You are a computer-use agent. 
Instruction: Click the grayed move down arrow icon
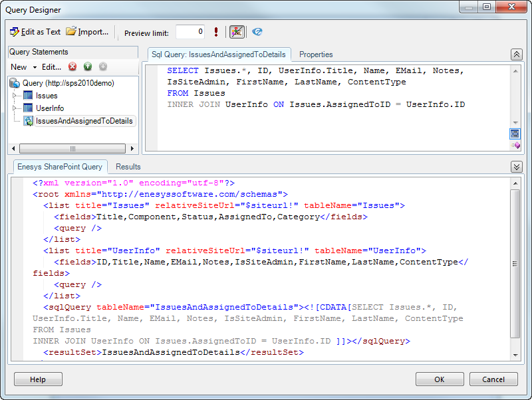(x=103, y=66)
